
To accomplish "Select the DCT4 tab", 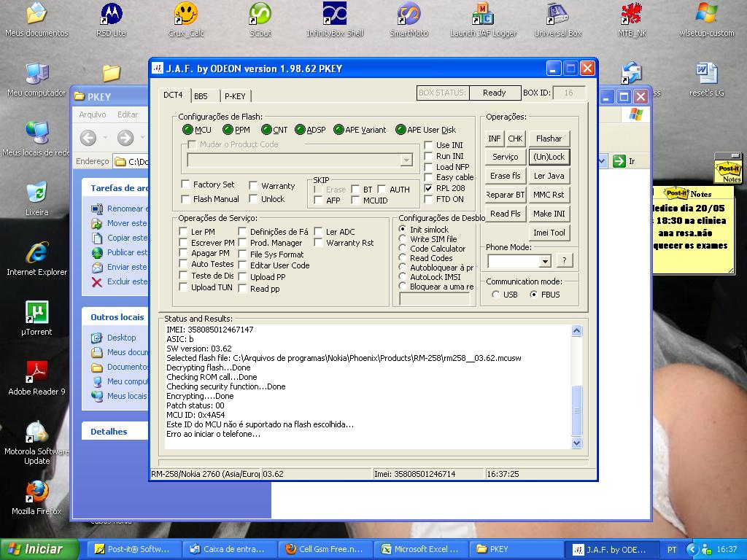I will point(173,95).
